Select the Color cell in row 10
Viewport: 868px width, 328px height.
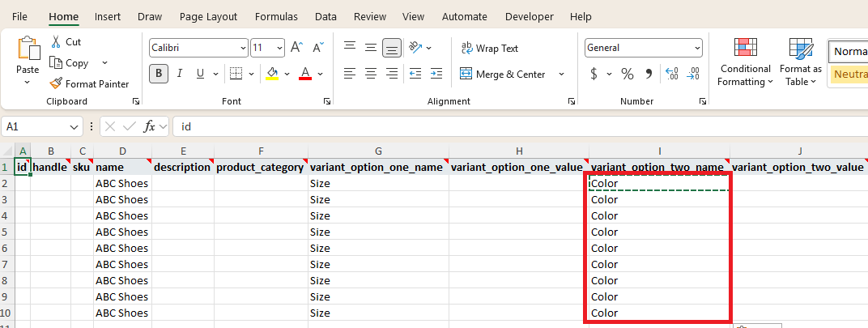coord(659,313)
